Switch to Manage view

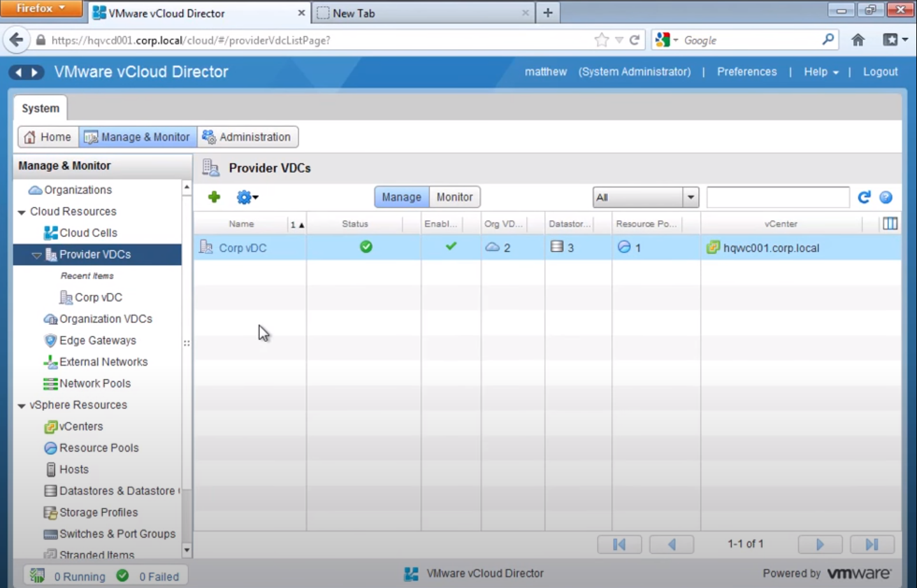pyautogui.click(x=401, y=197)
